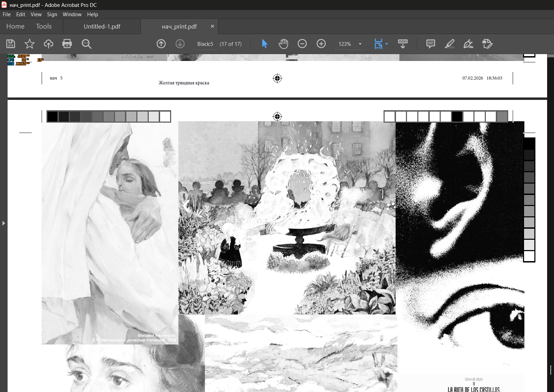Open the Window menu
The height and width of the screenshot is (392, 554).
(72, 14)
